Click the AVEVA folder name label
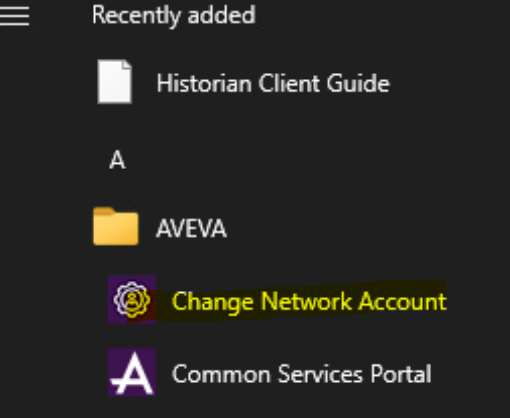510x418 pixels. click(191, 229)
